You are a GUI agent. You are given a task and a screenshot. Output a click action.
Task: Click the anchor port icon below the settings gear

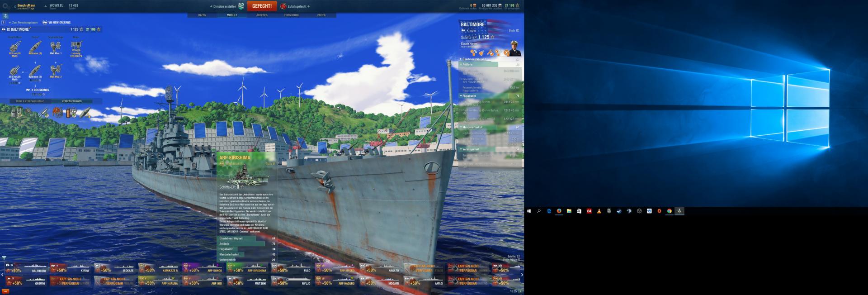tap(5, 16)
